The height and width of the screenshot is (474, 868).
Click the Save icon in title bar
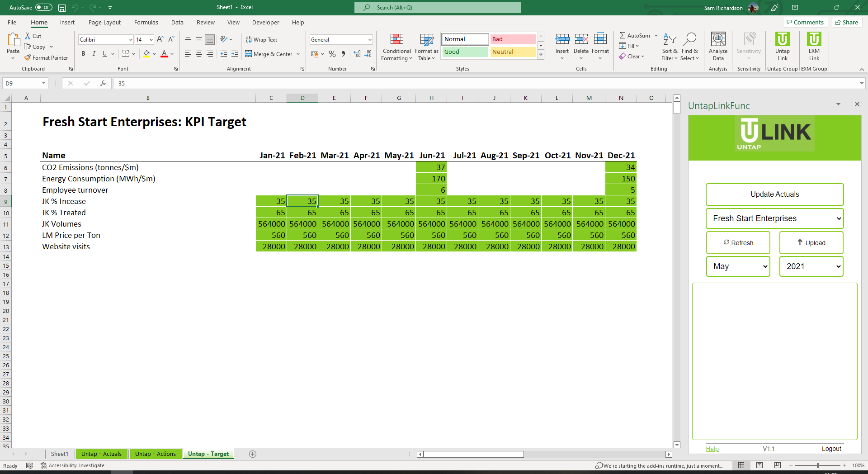[62, 8]
